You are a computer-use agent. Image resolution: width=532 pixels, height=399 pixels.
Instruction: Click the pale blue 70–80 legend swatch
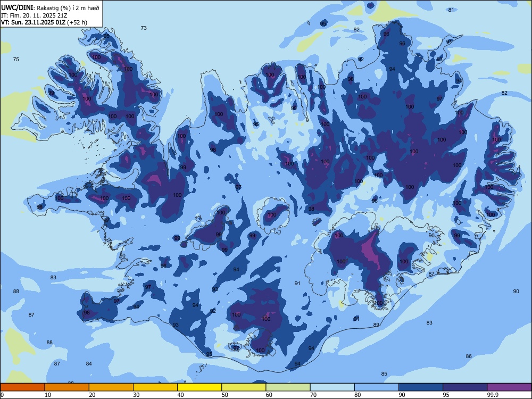[x=332, y=387]
